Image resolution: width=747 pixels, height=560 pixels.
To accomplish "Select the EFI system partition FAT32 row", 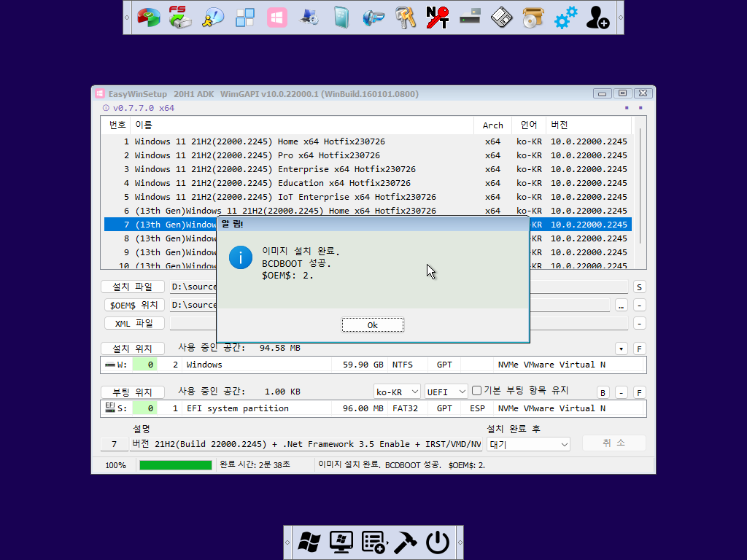I will pos(373,408).
